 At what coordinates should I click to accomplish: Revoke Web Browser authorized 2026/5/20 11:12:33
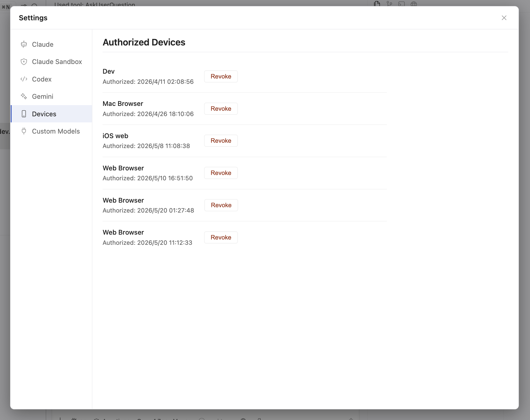(221, 237)
